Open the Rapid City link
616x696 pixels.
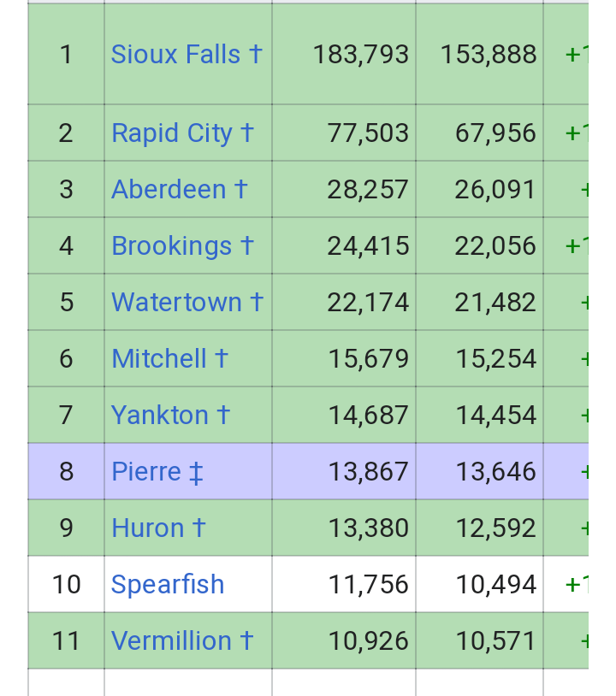[x=172, y=133]
